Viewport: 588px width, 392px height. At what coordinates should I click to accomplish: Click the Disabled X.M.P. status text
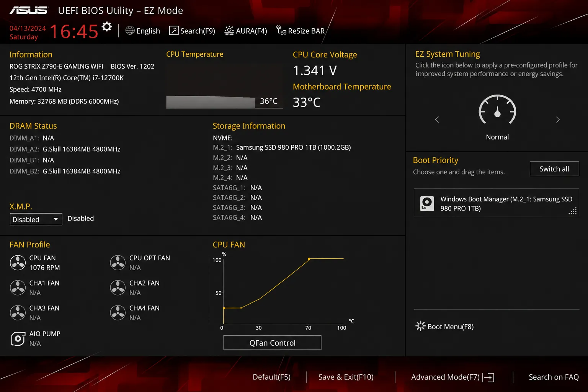(80, 219)
